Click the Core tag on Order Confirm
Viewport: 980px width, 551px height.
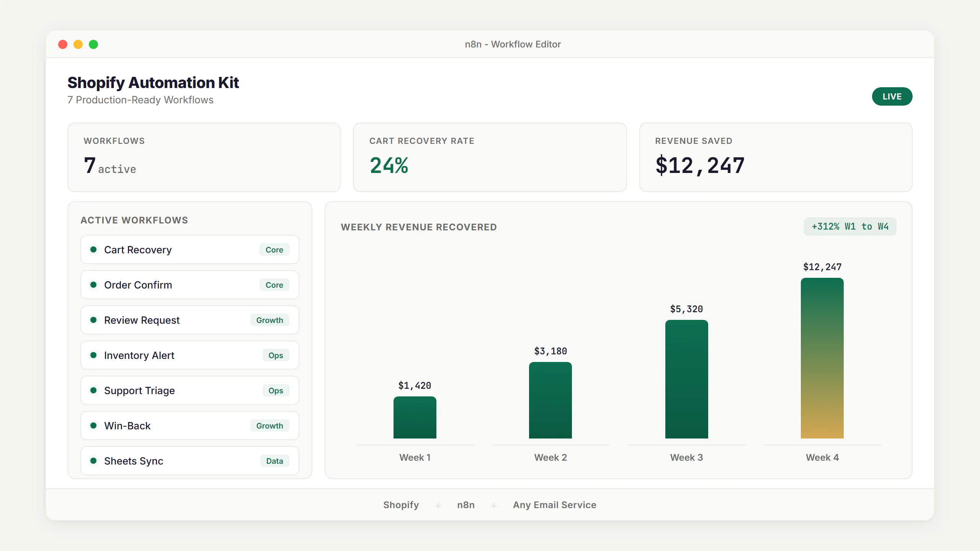[274, 285]
